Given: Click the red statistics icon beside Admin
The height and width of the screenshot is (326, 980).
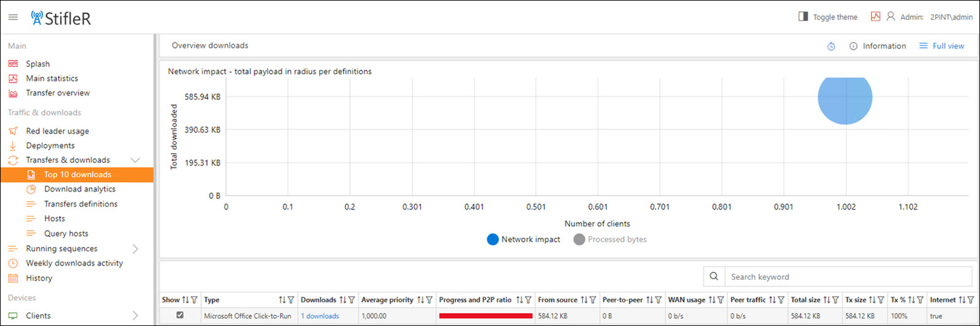Looking at the screenshot, I should pos(875,17).
